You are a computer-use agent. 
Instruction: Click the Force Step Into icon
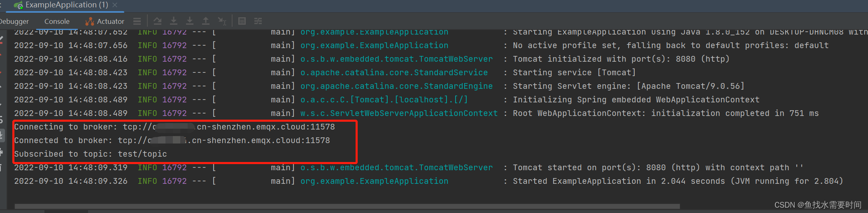pyautogui.click(x=190, y=21)
